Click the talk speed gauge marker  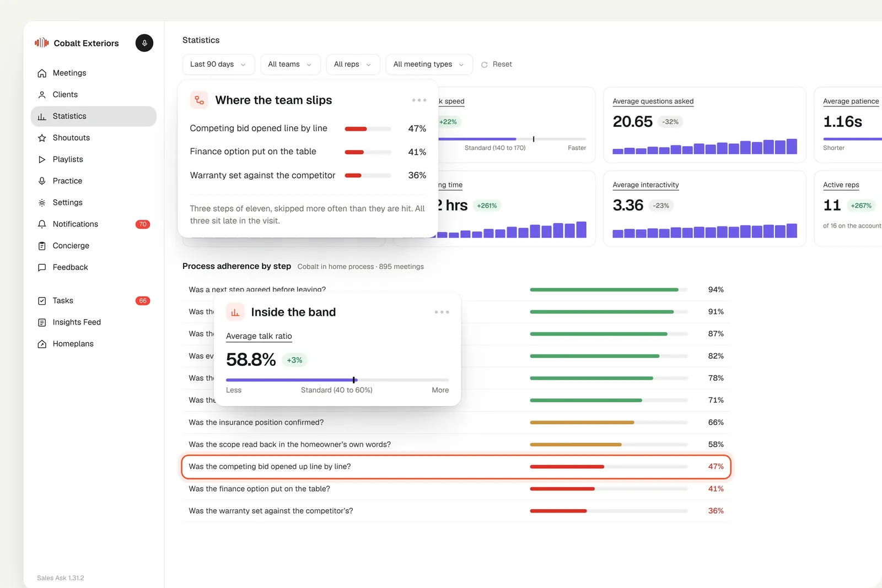point(534,139)
